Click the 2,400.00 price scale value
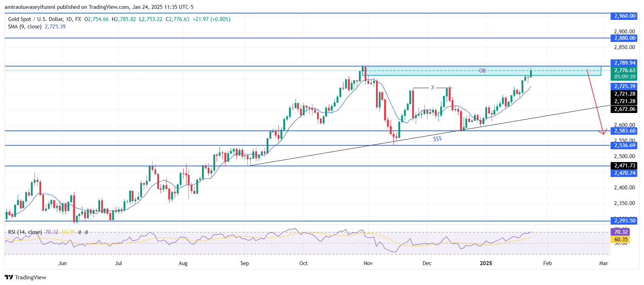This screenshot has height=285, width=644. [624, 188]
